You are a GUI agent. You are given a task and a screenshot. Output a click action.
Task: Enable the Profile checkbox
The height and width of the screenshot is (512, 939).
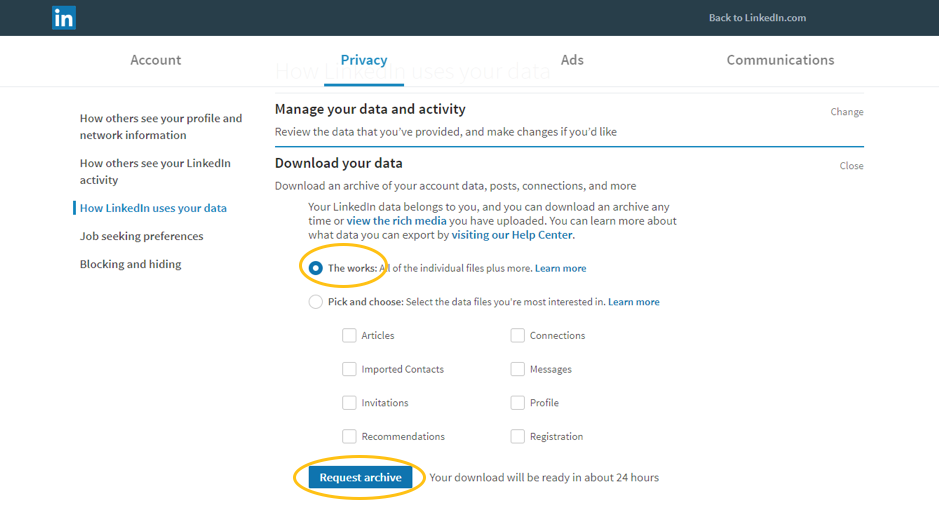click(517, 402)
